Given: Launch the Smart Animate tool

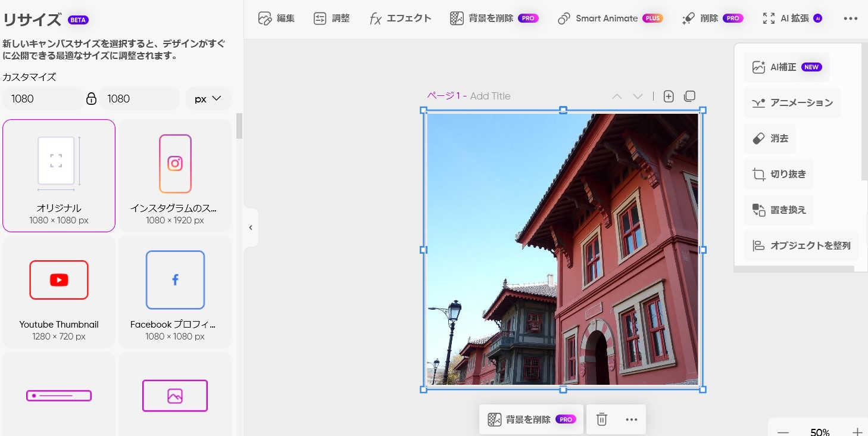Looking at the screenshot, I should (x=610, y=18).
